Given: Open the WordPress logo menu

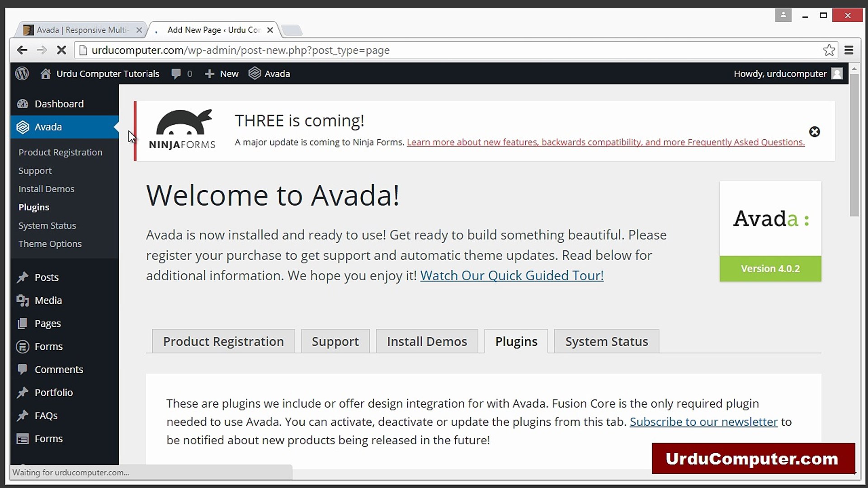Looking at the screenshot, I should 22,73.
